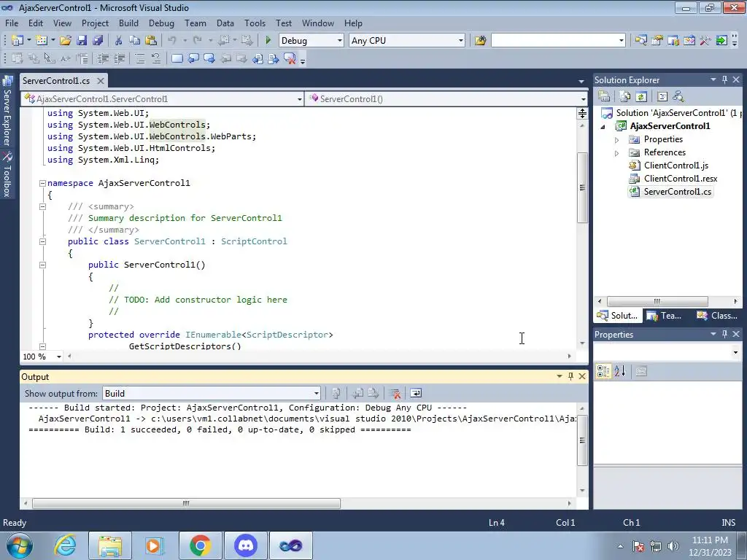Switch to the Team Explorer tab
The width and height of the screenshot is (747, 560).
click(665, 315)
